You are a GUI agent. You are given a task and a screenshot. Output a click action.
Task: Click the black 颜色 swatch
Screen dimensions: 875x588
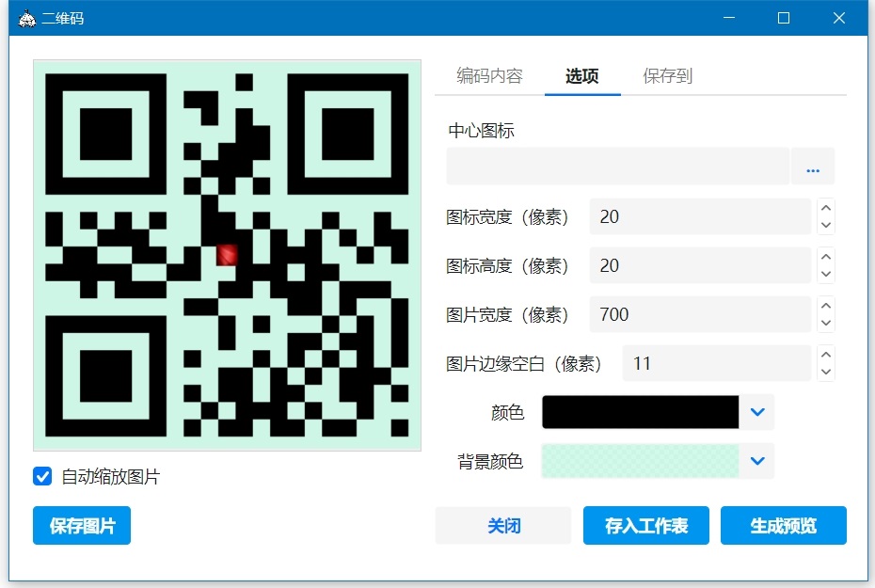tap(641, 412)
